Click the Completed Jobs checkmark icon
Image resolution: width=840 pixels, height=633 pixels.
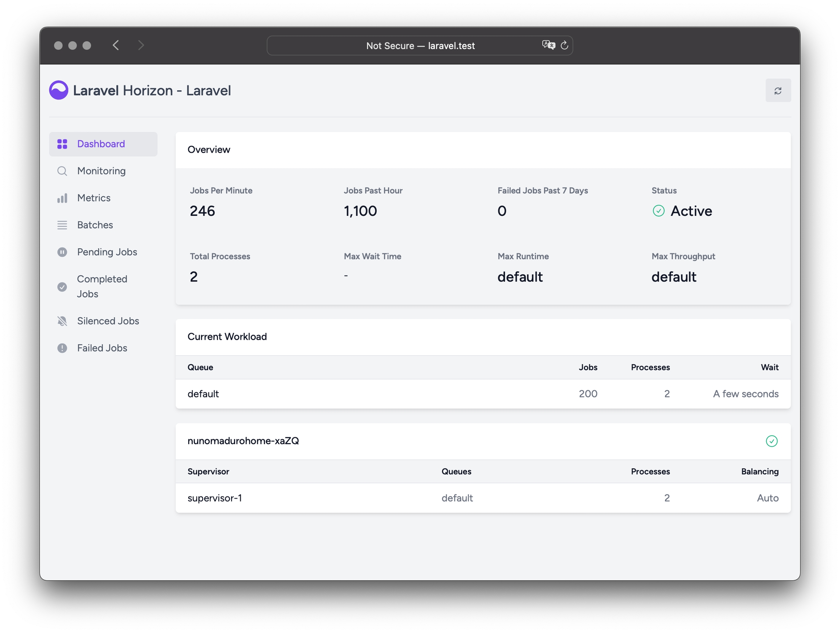tap(62, 287)
